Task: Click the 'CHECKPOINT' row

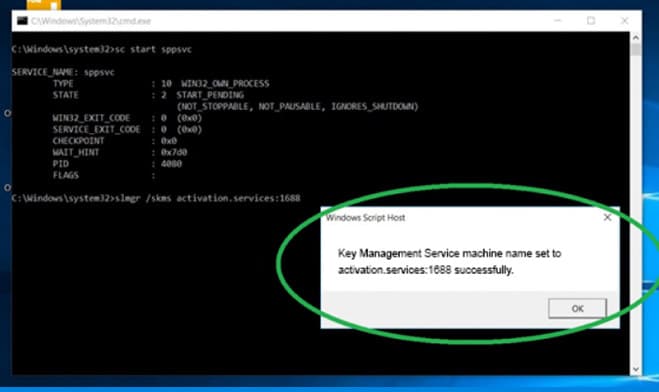Action: coord(114,141)
